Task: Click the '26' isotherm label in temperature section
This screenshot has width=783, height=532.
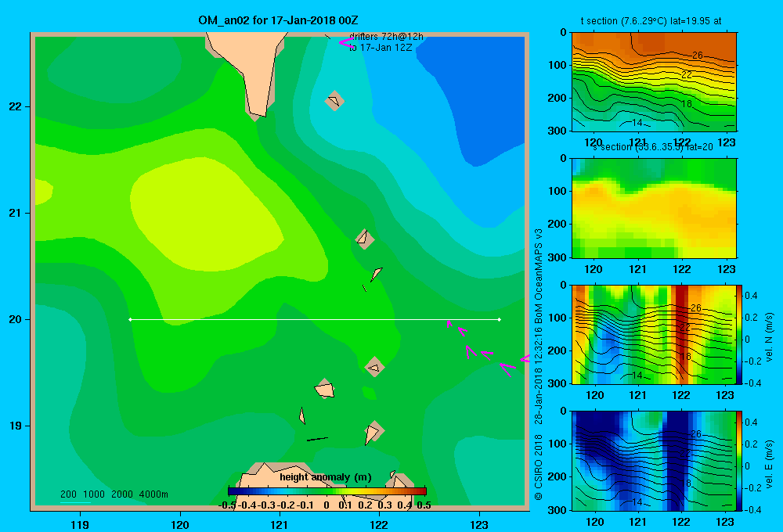Action: click(x=697, y=56)
